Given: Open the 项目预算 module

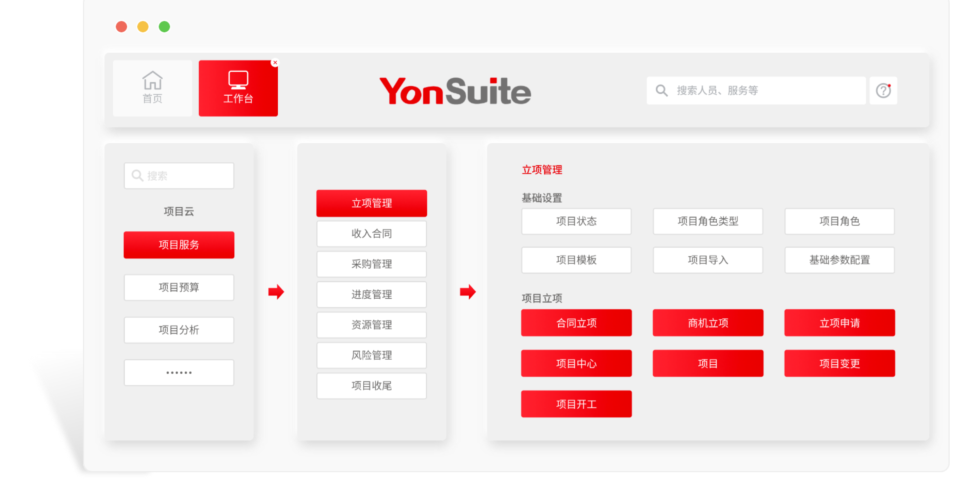Looking at the screenshot, I should pos(179,287).
